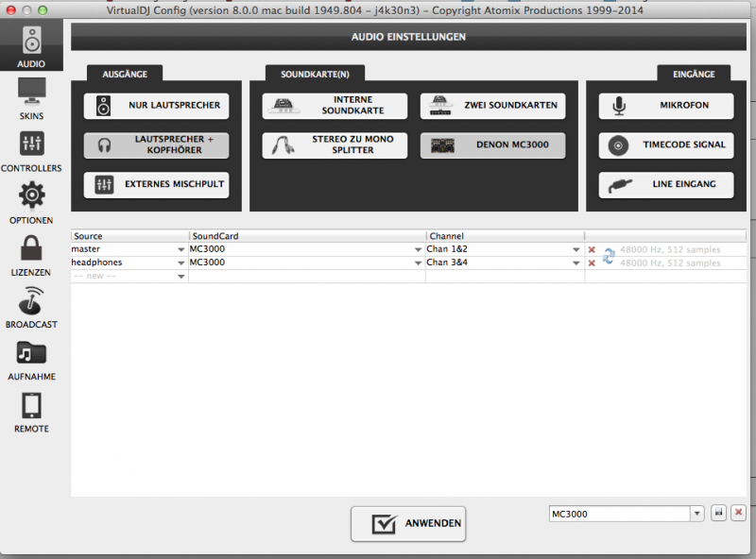Expand the headphones source dropdown
The width and height of the screenshot is (756, 559).
[181, 263]
